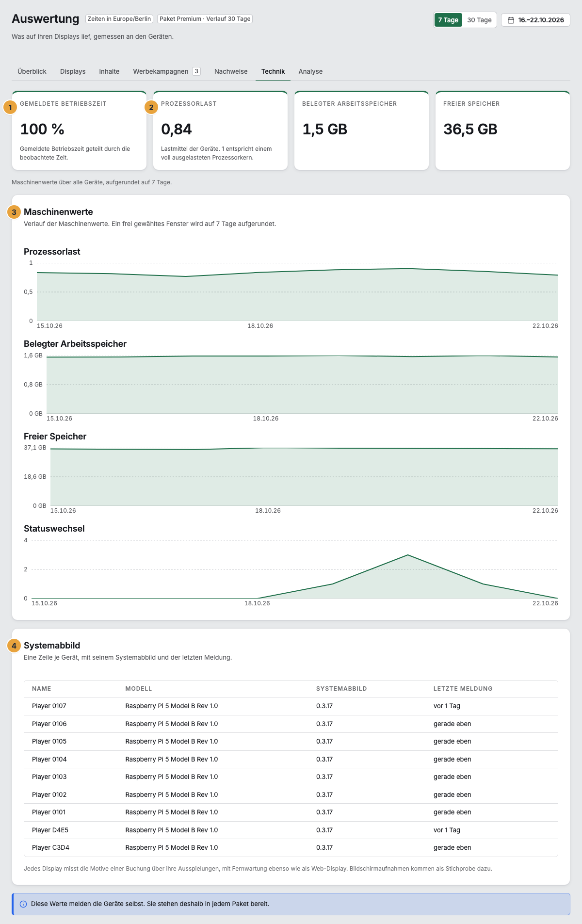Image resolution: width=582 pixels, height=924 pixels.
Task: Select the Player 0104 row name
Action: [49, 760]
